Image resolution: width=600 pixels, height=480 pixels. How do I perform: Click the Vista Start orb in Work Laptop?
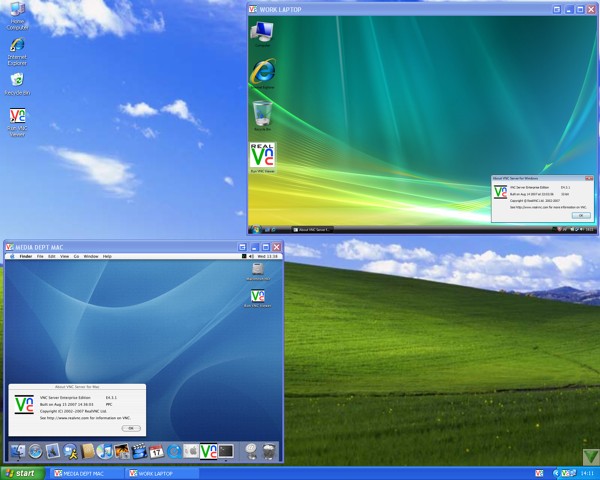[256, 229]
